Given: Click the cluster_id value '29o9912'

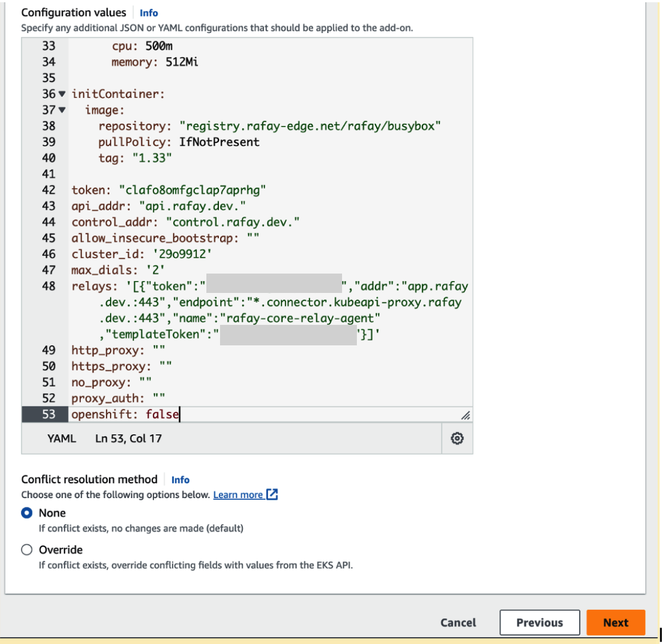Looking at the screenshot, I should pos(182,254).
